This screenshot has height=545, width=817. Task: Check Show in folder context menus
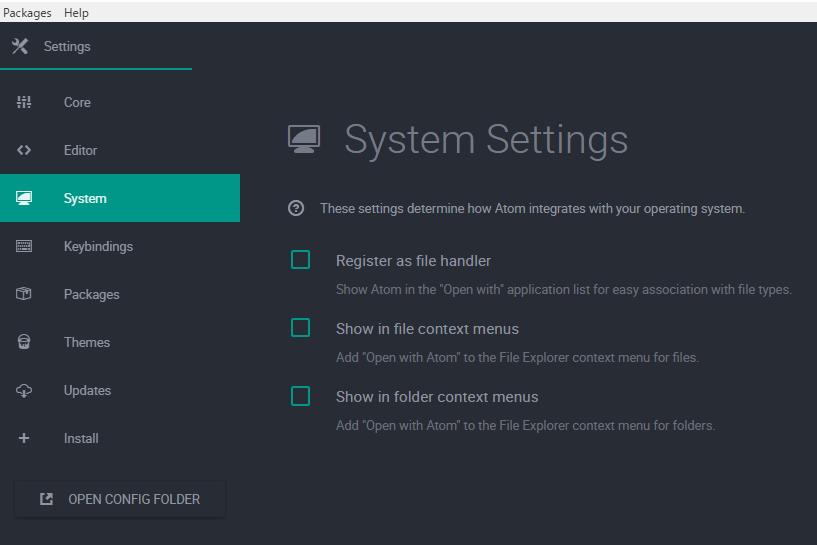pyautogui.click(x=300, y=396)
